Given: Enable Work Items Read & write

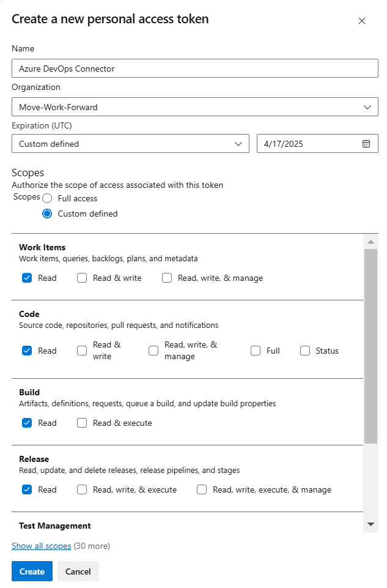Looking at the screenshot, I should (x=82, y=278).
